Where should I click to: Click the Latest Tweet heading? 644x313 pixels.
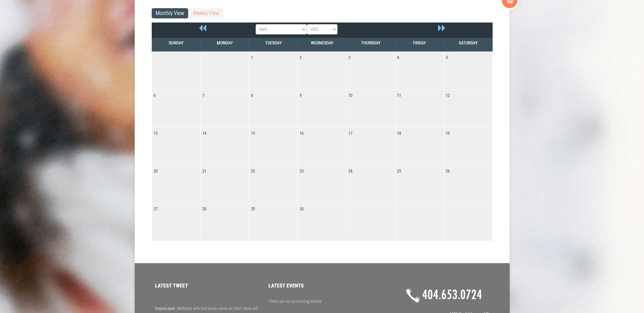coord(171,286)
